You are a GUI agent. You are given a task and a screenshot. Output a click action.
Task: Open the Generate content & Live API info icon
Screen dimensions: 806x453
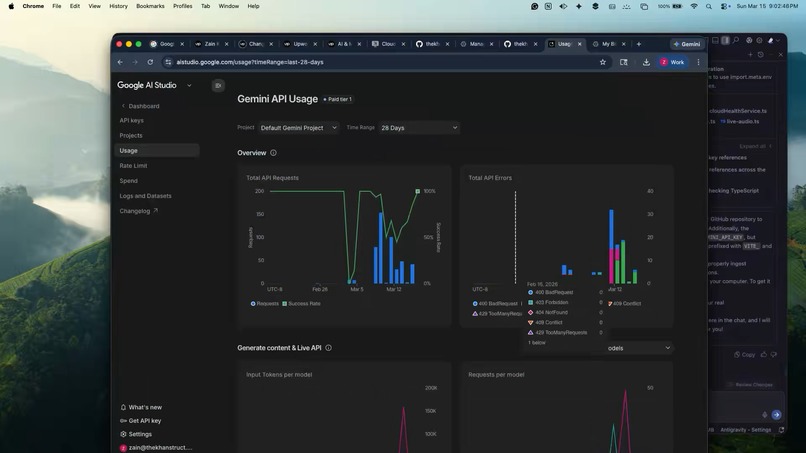click(x=328, y=348)
